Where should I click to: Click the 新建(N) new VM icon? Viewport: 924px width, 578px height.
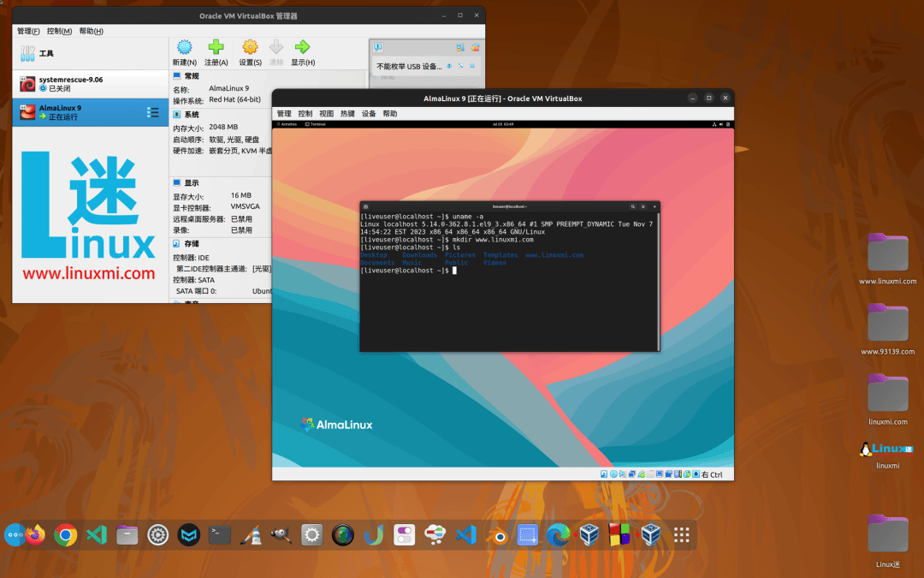coord(184,48)
